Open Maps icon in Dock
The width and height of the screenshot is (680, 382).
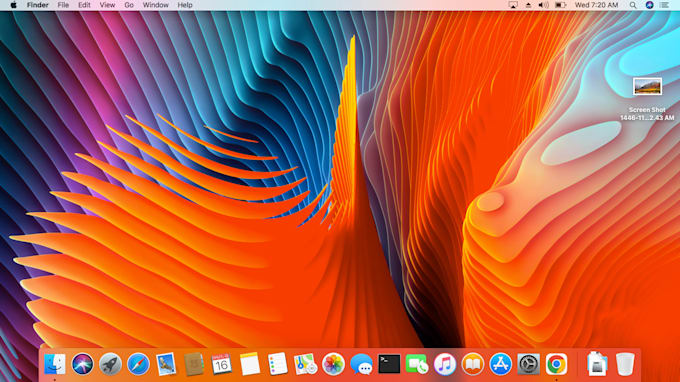coord(305,364)
